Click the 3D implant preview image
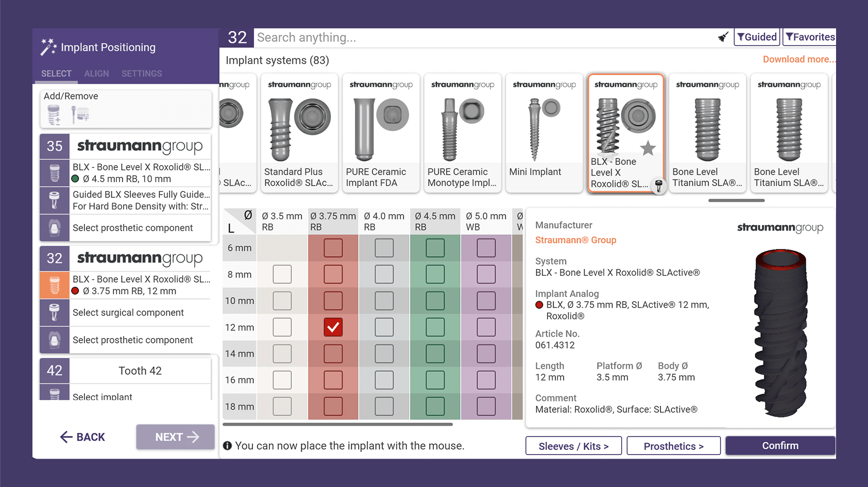 point(781,333)
